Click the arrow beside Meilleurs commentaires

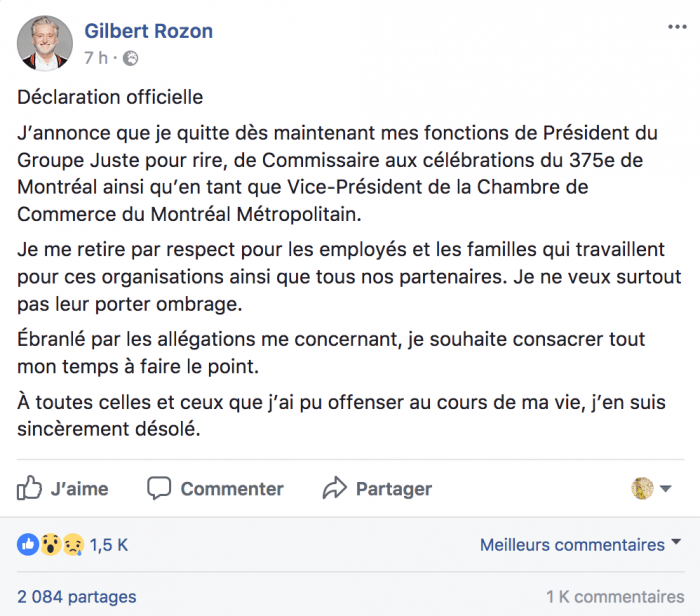(x=675, y=543)
